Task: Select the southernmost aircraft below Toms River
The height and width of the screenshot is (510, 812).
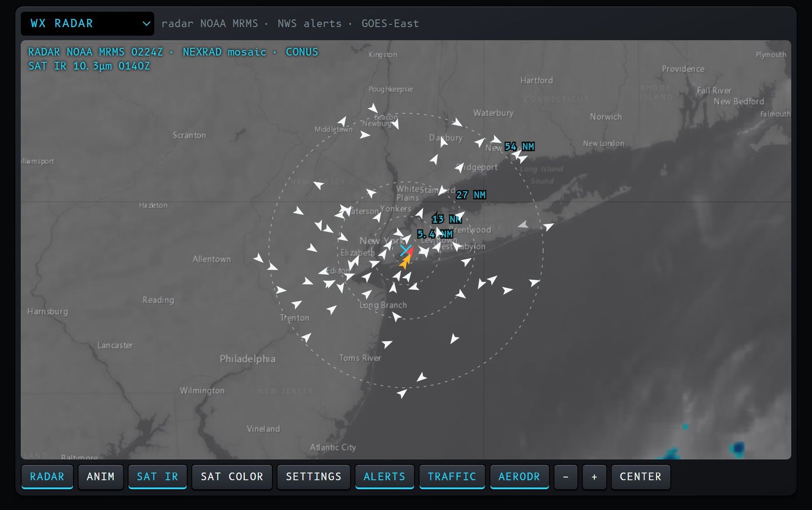Action: pos(402,393)
